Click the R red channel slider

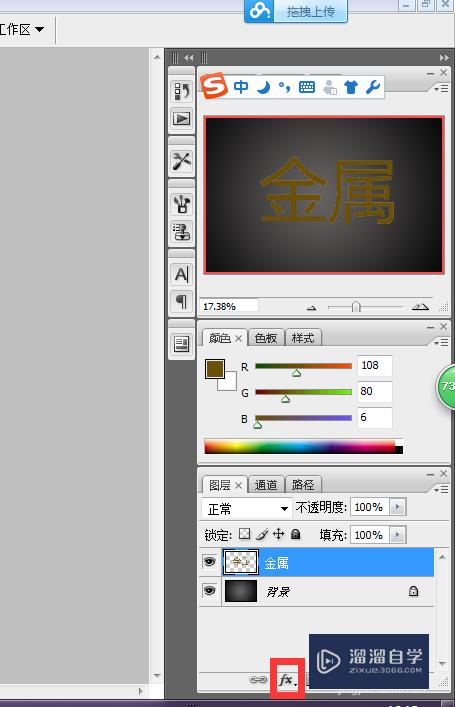coord(303,366)
